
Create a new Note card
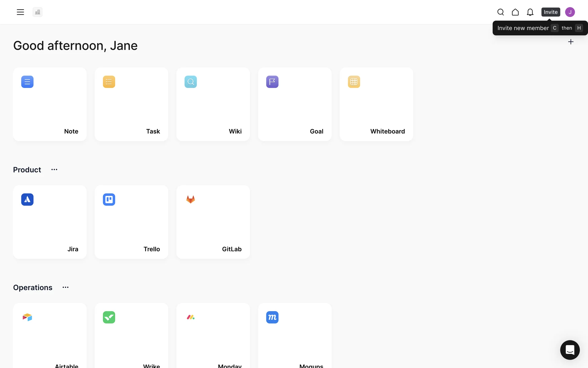50,104
